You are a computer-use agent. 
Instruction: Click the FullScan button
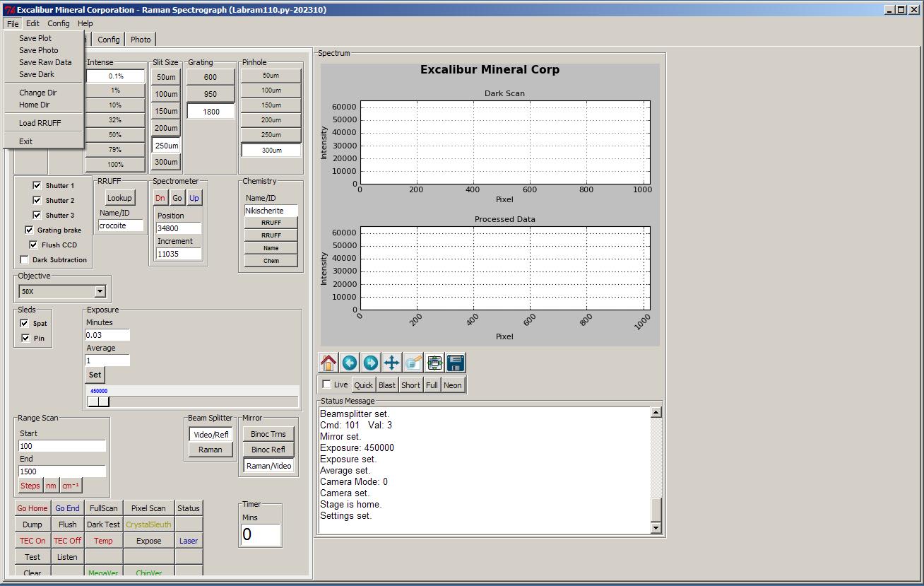103,508
